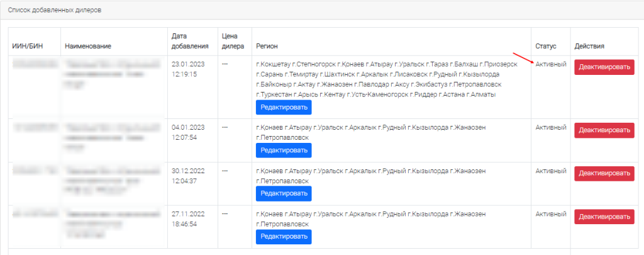Click the Дата добавления column header
This screenshot has height=255, width=644.
coord(189,41)
